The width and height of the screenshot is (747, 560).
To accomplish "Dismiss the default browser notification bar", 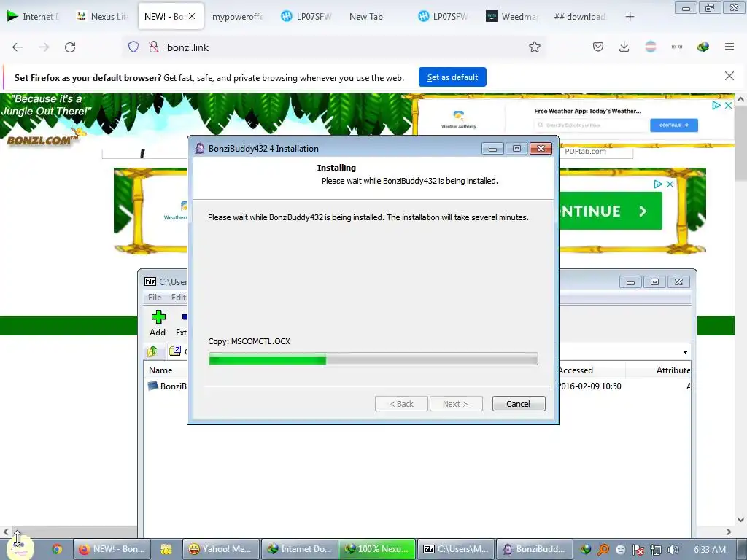I will coord(729,76).
